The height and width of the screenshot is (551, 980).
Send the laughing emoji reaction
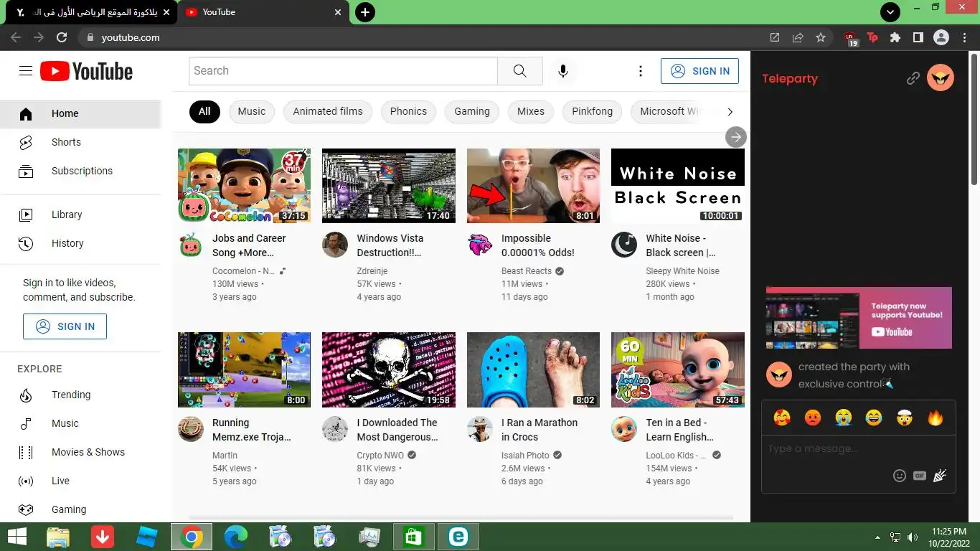(874, 418)
